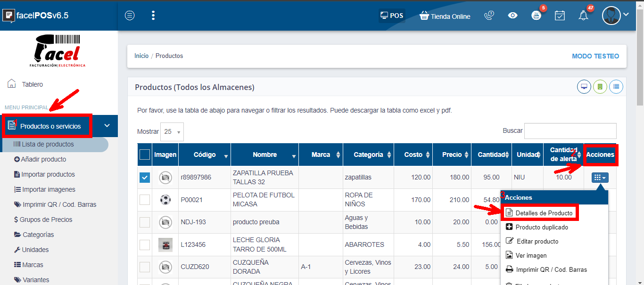Click the notification bell icon
Image resolution: width=644 pixels, height=285 pixels.
click(x=583, y=16)
